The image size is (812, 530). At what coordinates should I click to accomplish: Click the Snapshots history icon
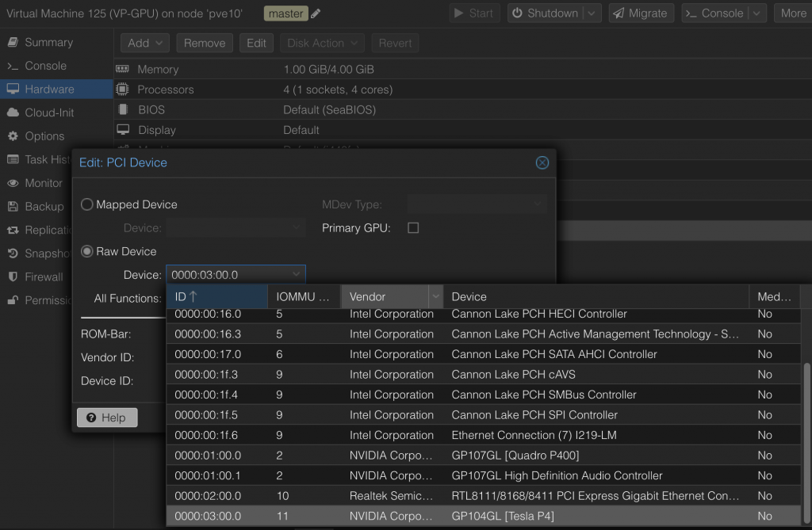click(13, 254)
